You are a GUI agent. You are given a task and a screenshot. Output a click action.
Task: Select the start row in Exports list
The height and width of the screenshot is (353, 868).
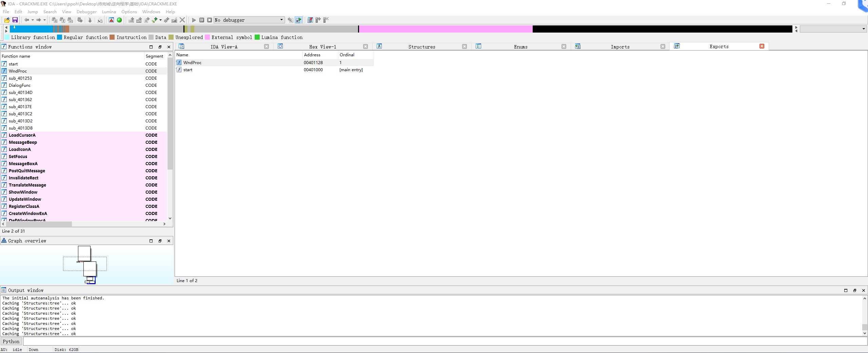click(274, 70)
